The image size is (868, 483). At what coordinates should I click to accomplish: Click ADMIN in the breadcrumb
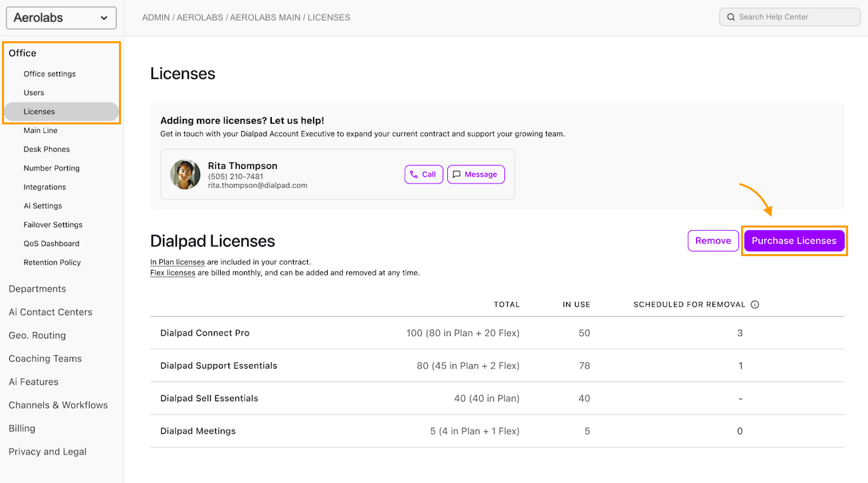(156, 17)
